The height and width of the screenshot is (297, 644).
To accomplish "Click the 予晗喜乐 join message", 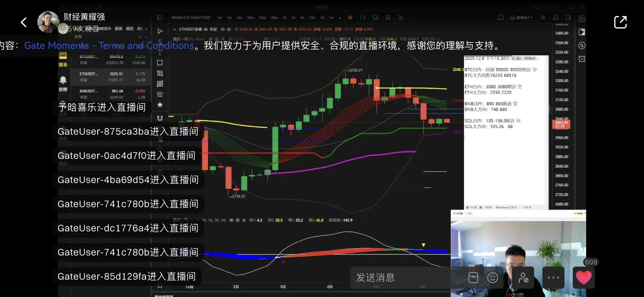I will click(102, 107).
